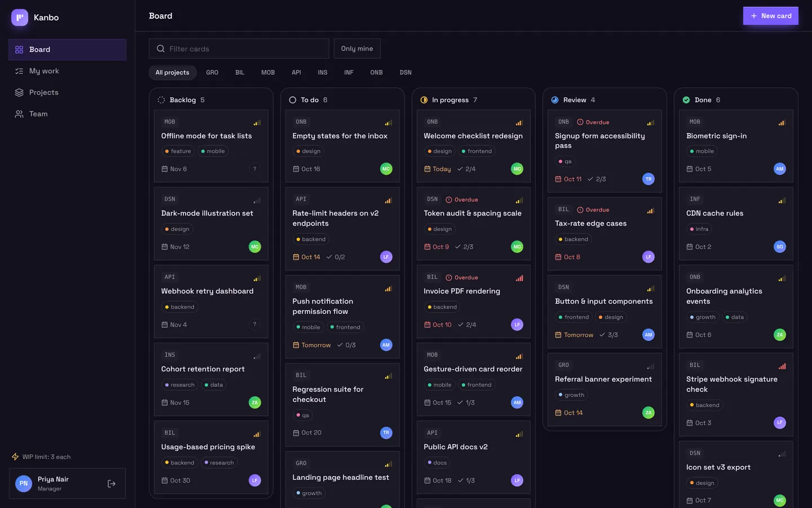Click TR avatar on Signup form accessibility card
Screen dimensions: 812x508
[x=648, y=179]
